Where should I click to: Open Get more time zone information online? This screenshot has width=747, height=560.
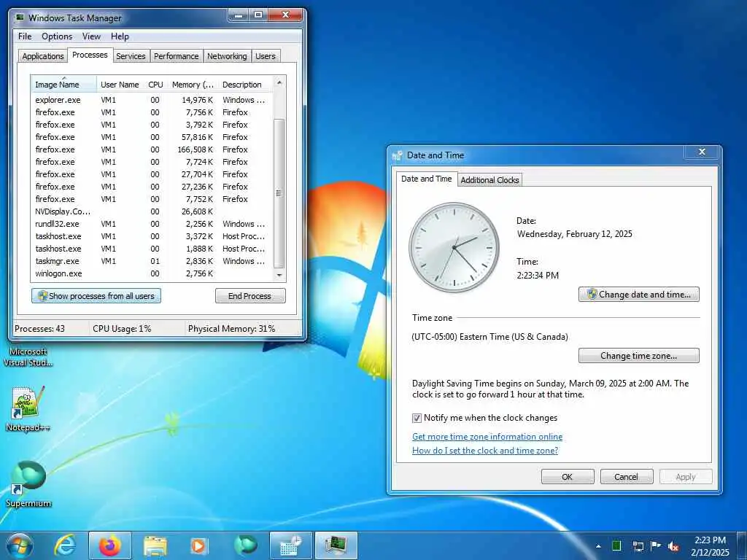487,437
